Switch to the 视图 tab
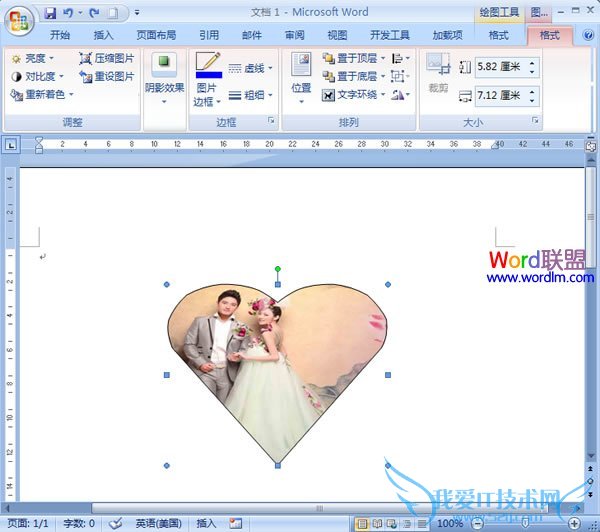 [x=338, y=35]
